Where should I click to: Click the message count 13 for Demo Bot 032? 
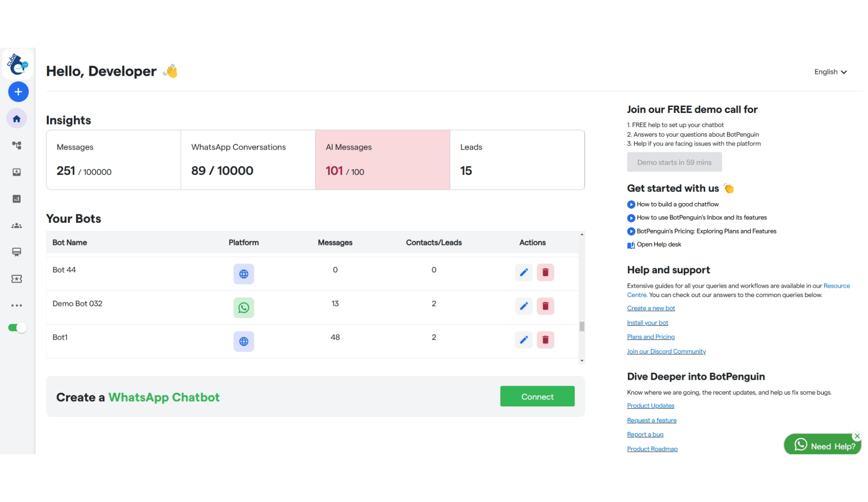[x=335, y=304]
